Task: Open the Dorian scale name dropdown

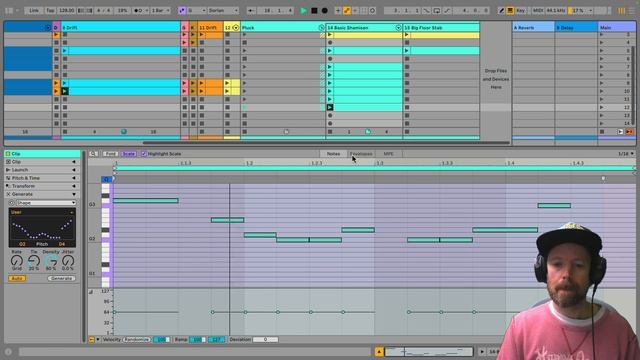Action: click(x=223, y=11)
